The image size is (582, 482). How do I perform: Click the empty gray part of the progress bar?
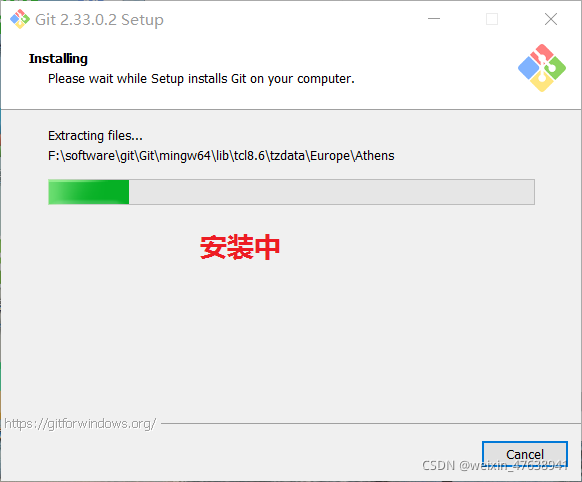pos(331,192)
